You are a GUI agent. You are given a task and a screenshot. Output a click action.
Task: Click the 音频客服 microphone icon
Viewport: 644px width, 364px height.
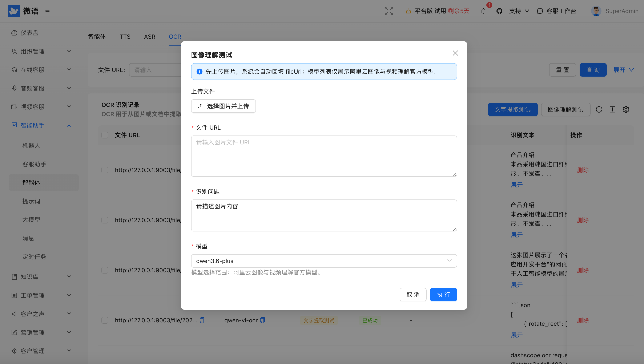click(14, 88)
